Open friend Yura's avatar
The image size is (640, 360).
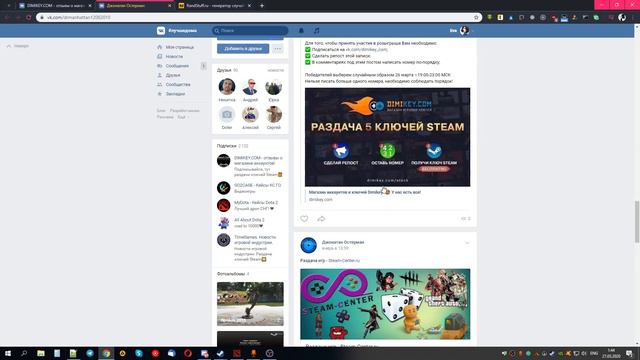(x=273, y=87)
